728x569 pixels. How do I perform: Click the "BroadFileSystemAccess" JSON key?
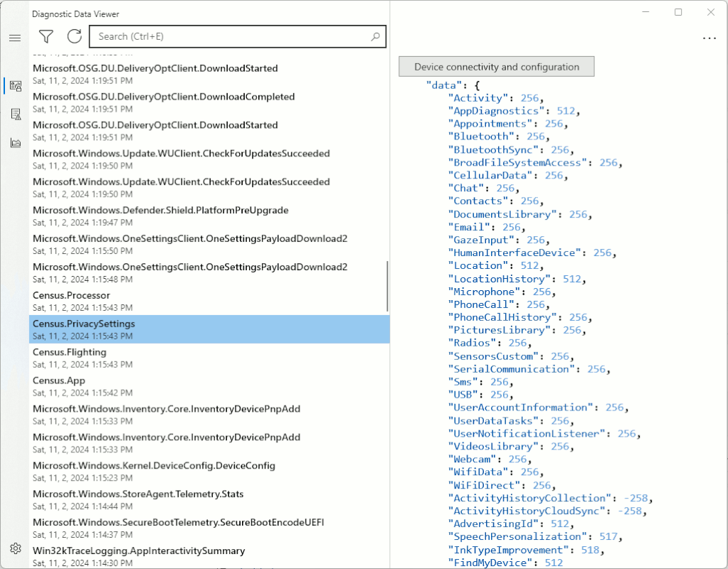(517, 162)
